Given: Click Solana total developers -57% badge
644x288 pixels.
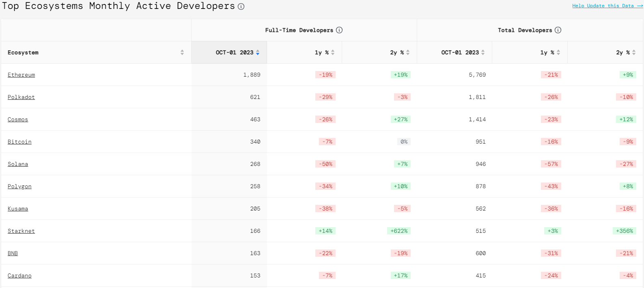Looking at the screenshot, I should (x=551, y=164).
